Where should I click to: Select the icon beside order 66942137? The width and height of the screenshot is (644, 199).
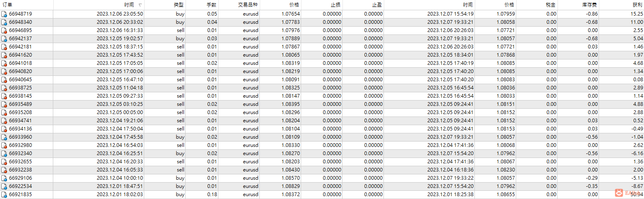4,39
